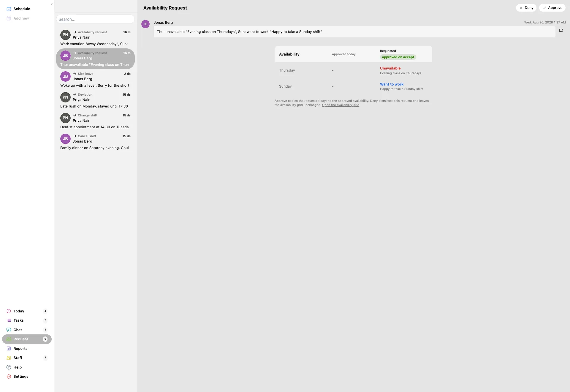Click the Staff count badge showing 7
The image size is (570, 392).
click(45, 358)
